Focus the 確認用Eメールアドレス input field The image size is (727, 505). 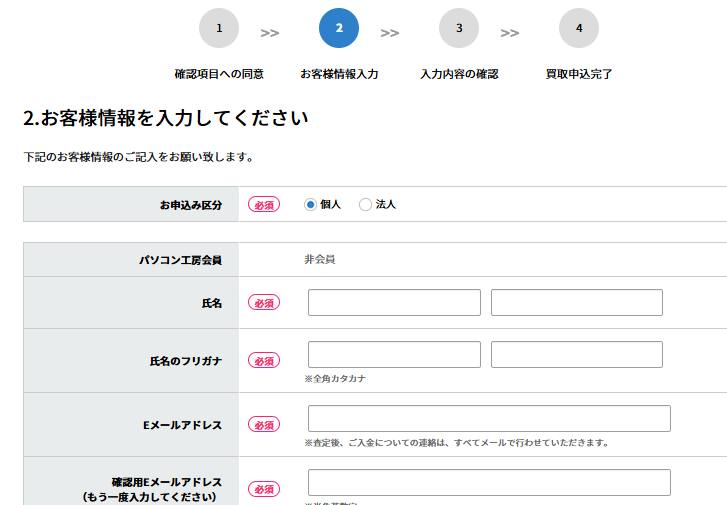[x=489, y=482]
